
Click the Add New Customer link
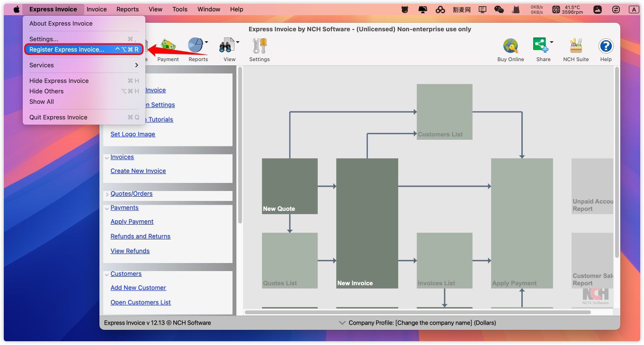(x=138, y=288)
